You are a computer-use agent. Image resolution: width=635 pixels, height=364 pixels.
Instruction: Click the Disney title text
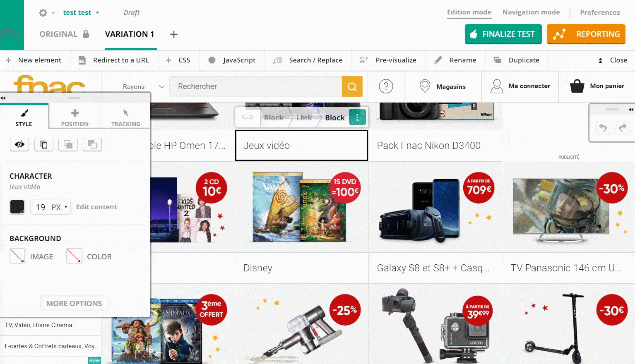tap(258, 268)
